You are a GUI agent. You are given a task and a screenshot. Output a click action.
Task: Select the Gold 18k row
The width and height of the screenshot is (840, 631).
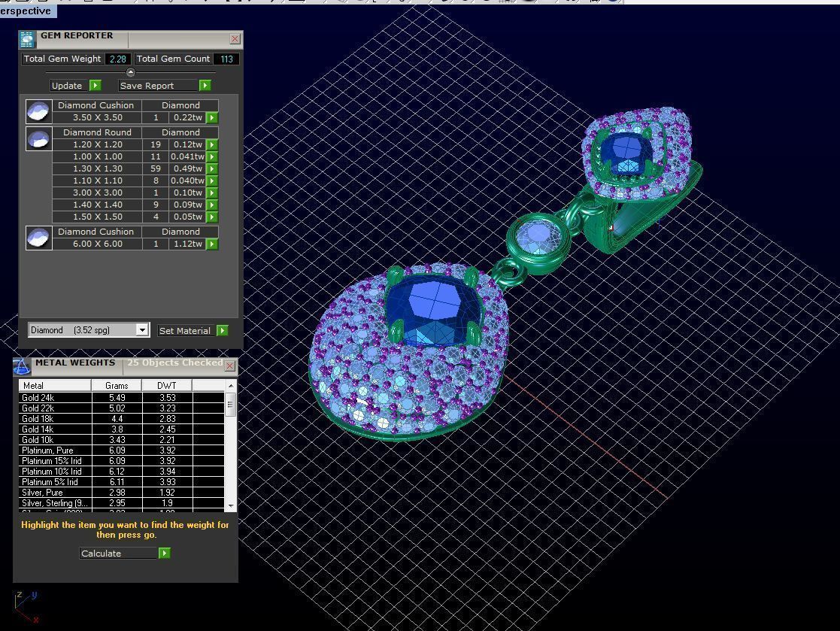coord(122,419)
